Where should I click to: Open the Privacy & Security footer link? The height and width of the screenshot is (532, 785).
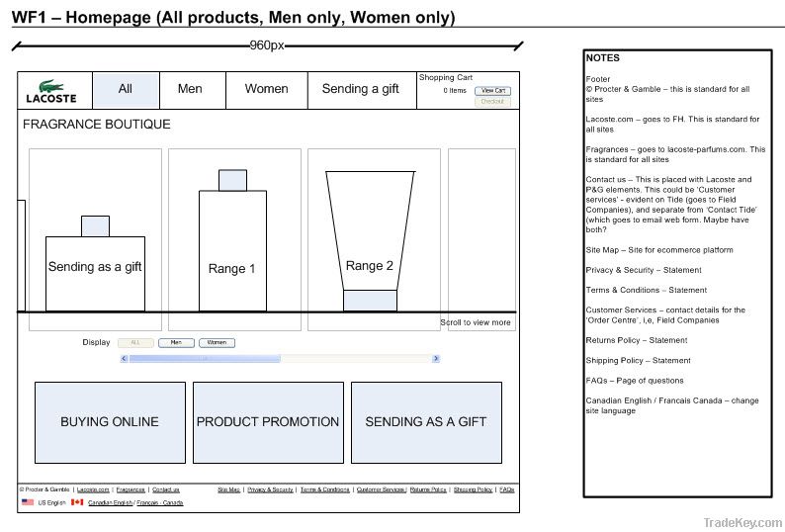270,489
